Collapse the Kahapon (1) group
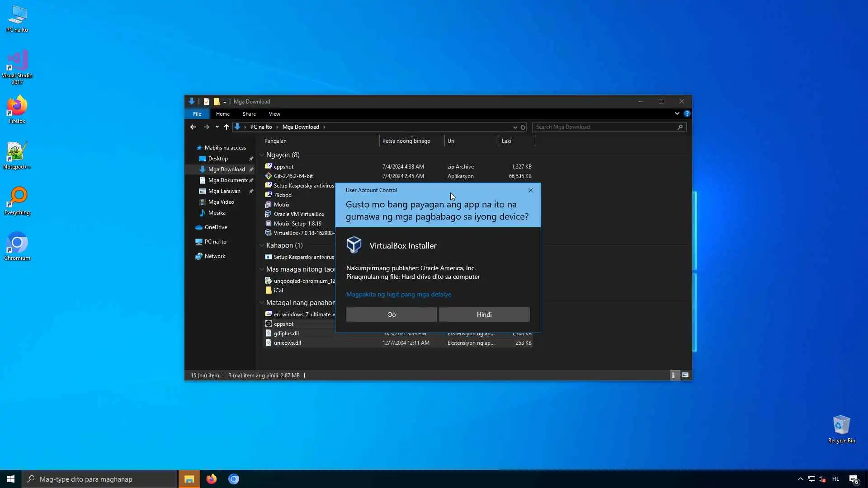The height and width of the screenshot is (488, 868). (x=262, y=245)
